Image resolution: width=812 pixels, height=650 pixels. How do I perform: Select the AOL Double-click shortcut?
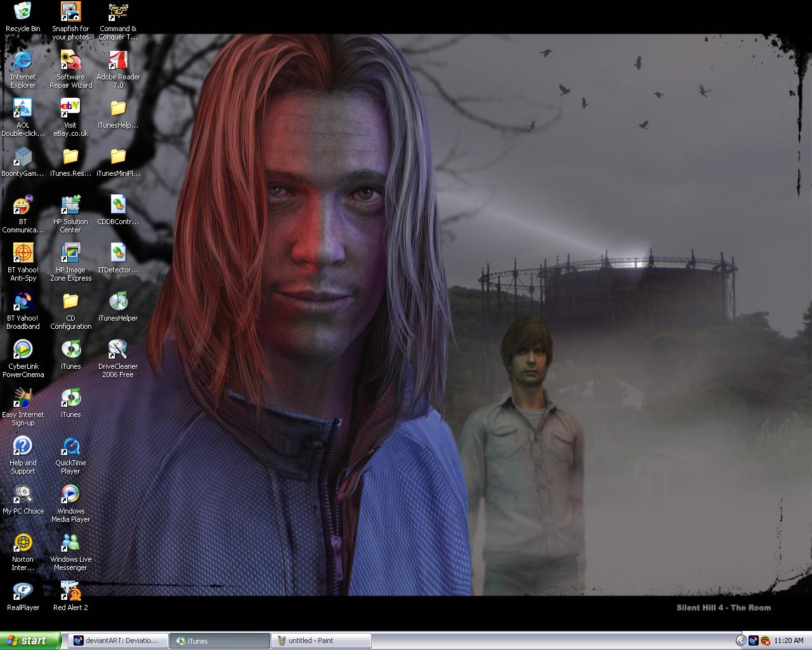(x=23, y=117)
